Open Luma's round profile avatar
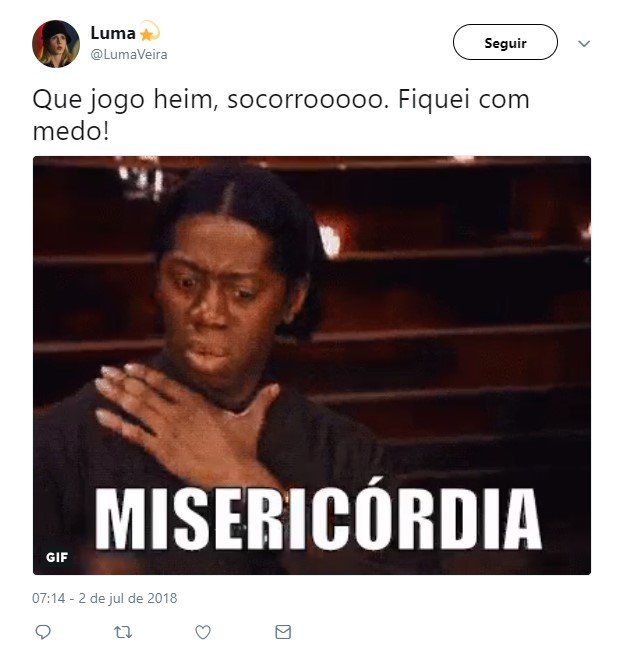This screenshot has height=657, width=624. (x=56, y=44)
